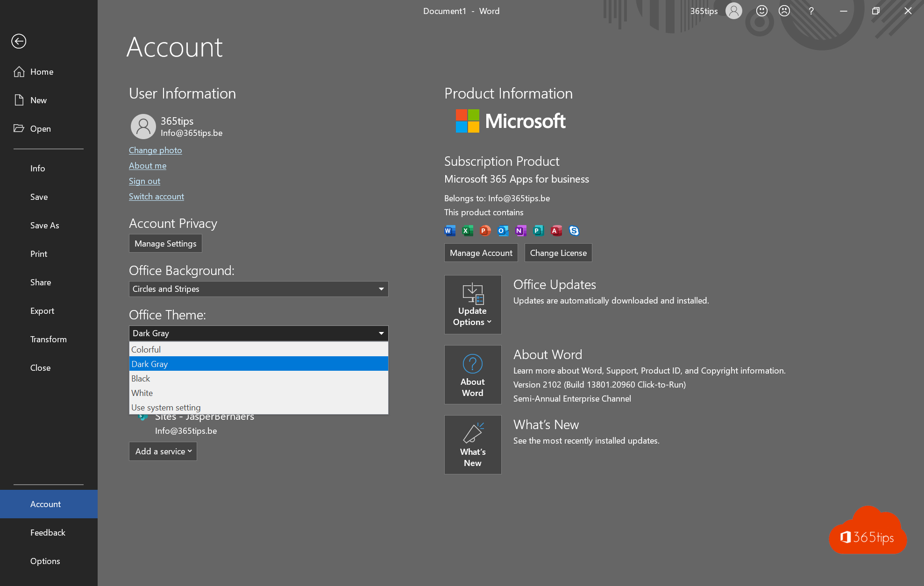Click the Word app icon in product list

[448, 231]
